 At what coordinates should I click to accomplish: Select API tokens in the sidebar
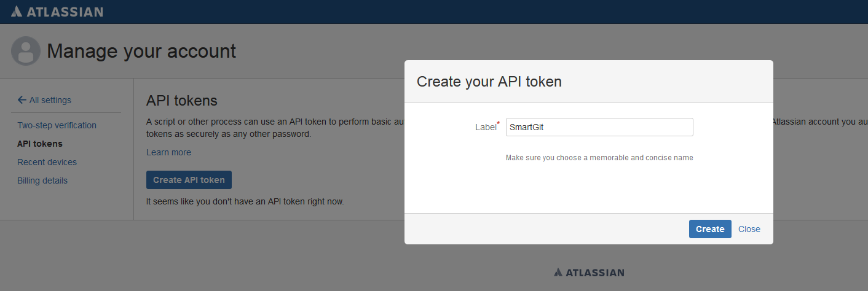click(x=40, y=144)
